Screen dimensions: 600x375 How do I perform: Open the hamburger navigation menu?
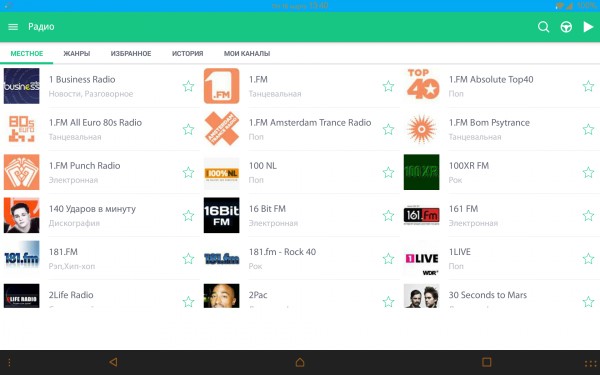[13, 27]
